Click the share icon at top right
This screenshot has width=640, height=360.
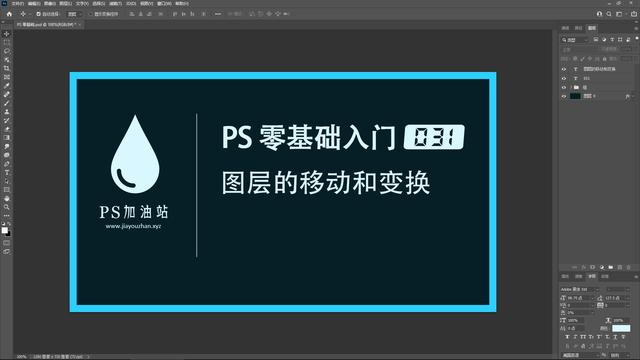point(634,14)
